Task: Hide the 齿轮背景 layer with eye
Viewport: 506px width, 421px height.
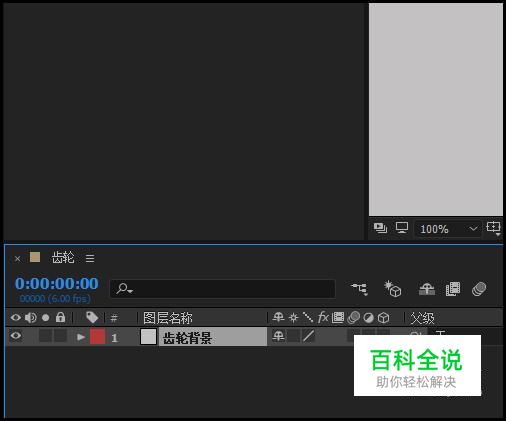Action: click(x=16, y=336)
